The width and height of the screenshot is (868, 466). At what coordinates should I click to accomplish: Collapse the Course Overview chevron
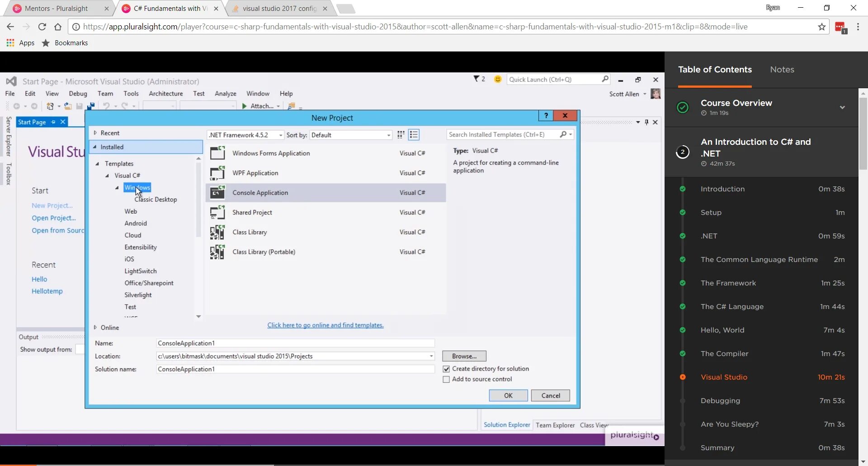point(842,108)
